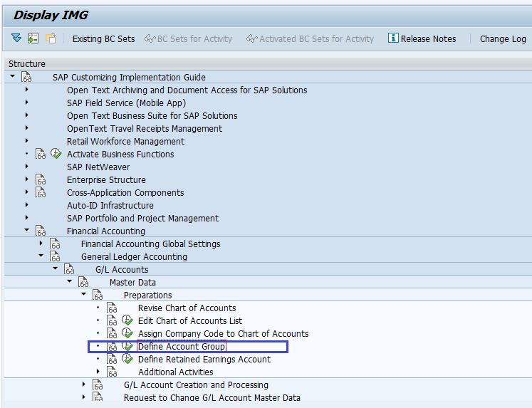Select Define Retained Earnings Account text
The width and height of the screenshot is (532, 408).
(204, 360)
